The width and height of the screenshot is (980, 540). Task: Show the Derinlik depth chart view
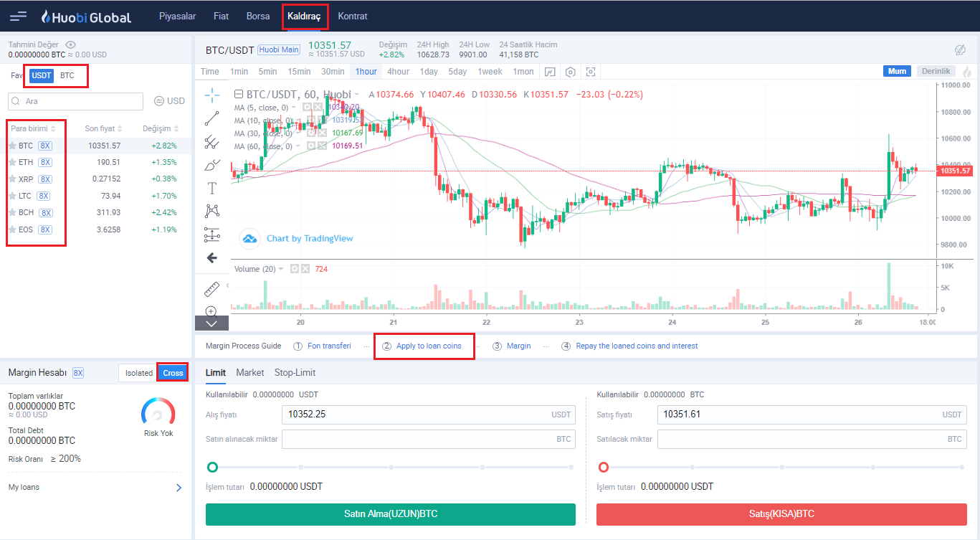pos(936,71)
